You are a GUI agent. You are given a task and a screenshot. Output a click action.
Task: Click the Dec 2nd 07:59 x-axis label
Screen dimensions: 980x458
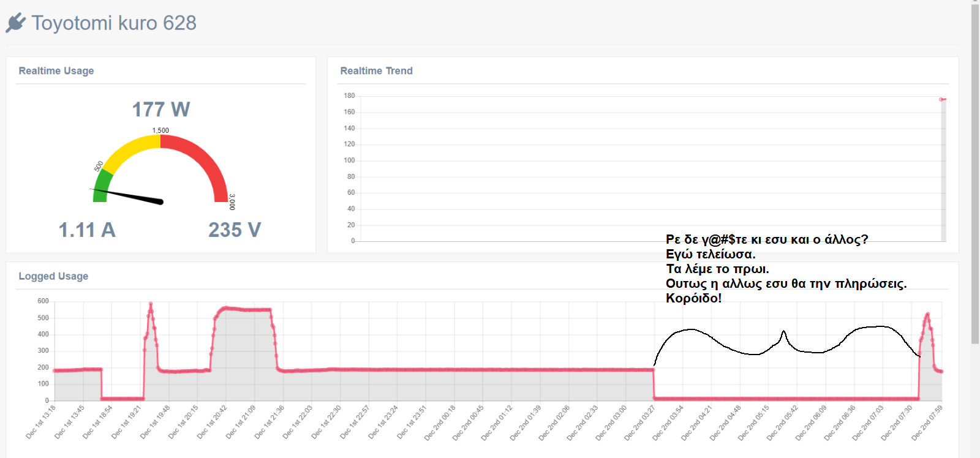pos(927,422)
